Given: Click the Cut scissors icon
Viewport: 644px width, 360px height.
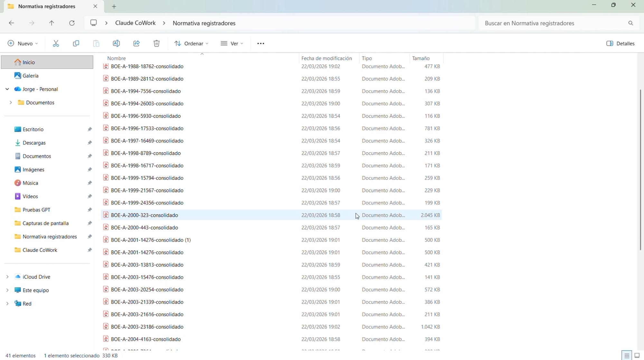Looking at the screenshot, I should 56,43.
